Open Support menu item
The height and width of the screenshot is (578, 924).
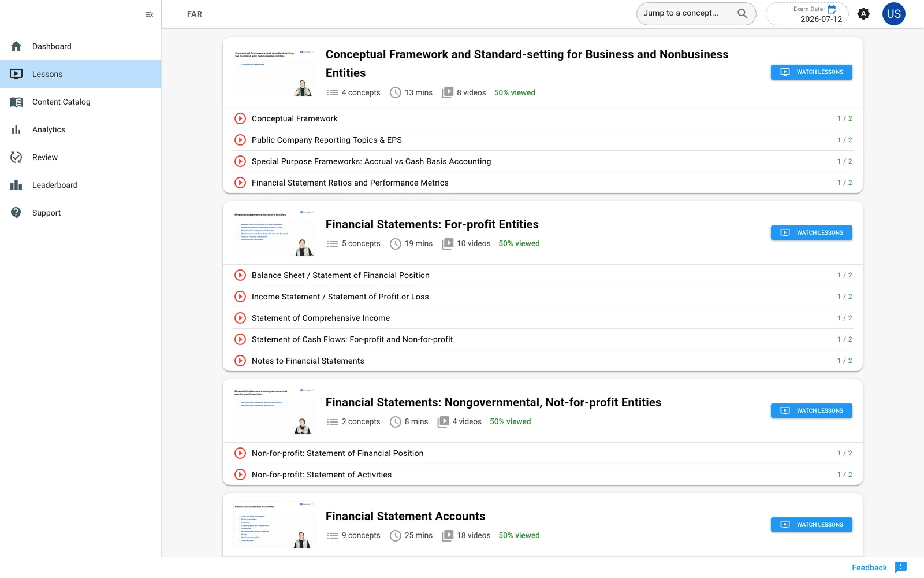coord(81,213)
